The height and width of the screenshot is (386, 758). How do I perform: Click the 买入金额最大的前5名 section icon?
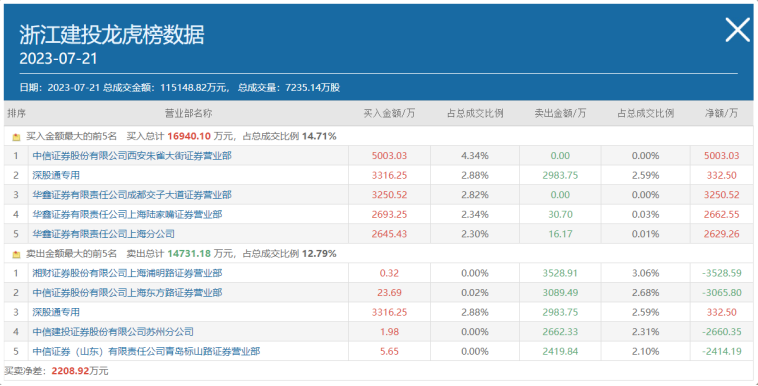16,137
